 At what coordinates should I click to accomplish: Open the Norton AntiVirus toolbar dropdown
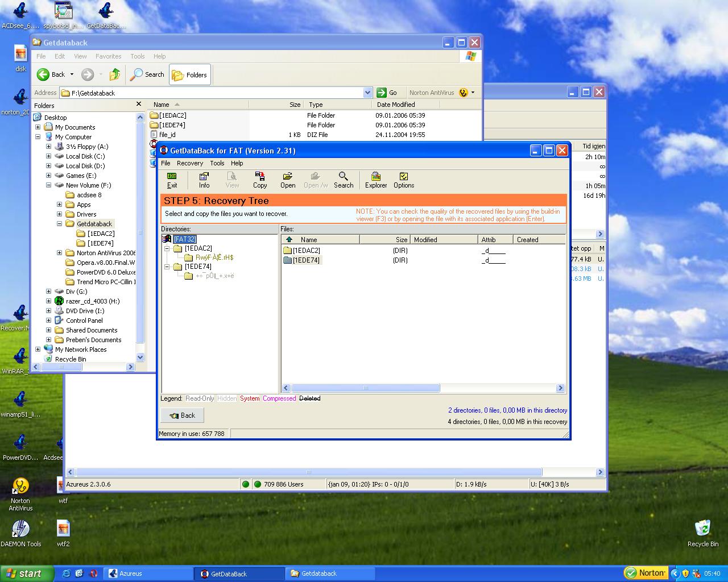[x=473, y=93]
